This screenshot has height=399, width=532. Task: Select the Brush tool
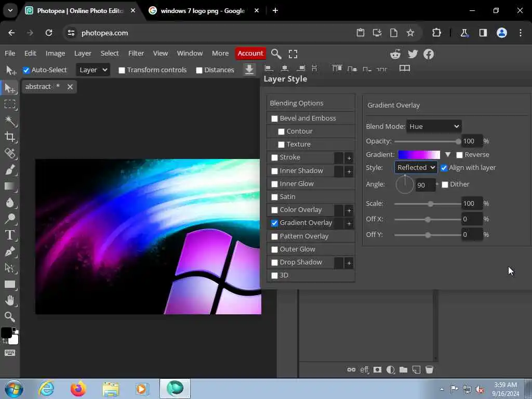point(10,170)
